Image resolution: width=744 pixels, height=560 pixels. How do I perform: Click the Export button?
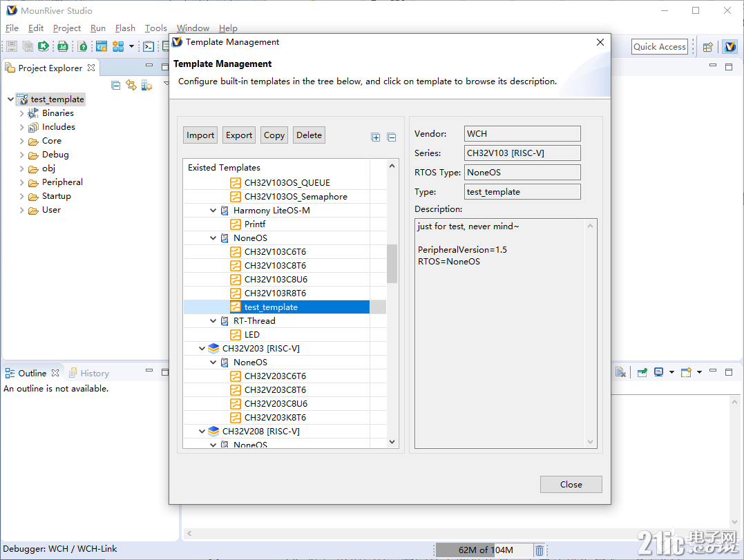pyautogui.click(x=239, y=135)
